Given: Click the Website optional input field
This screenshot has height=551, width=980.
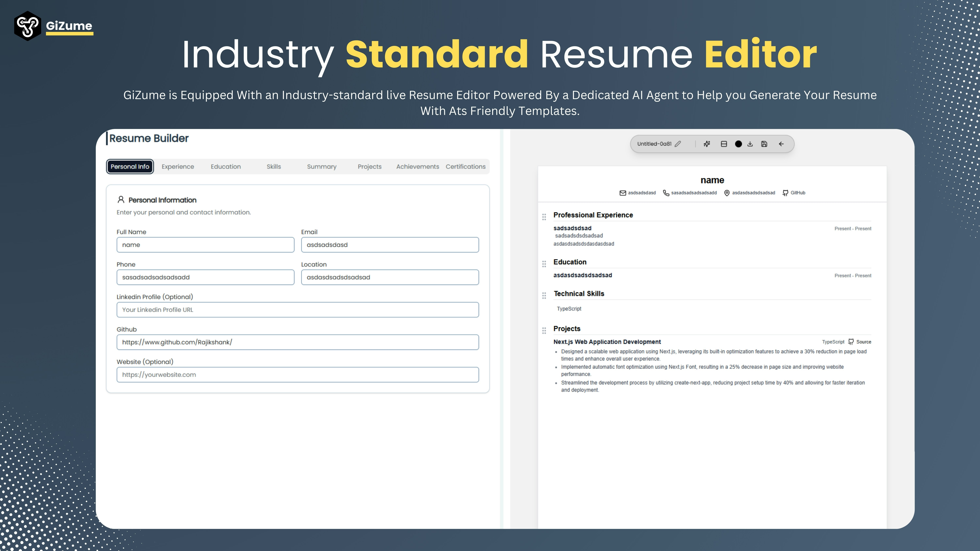Looking at the screenshot, I should (x=297, y=375).
